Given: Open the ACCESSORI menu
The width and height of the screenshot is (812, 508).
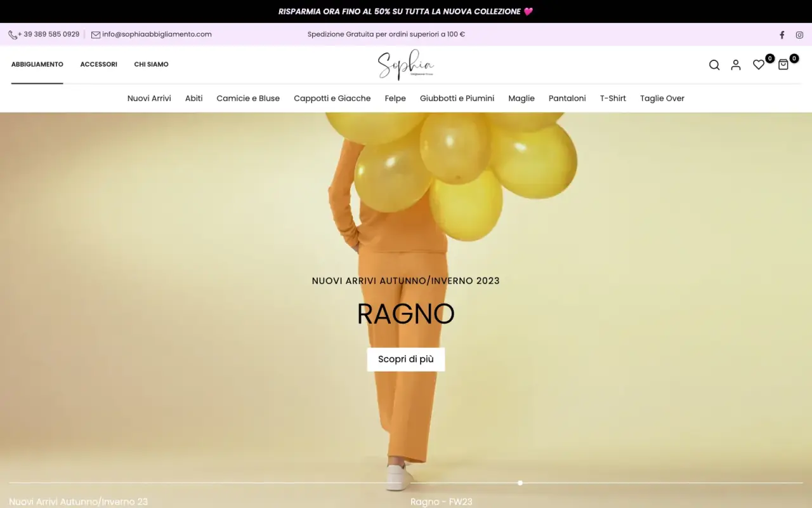Looking at the screenshot, I should click(98, 64).
